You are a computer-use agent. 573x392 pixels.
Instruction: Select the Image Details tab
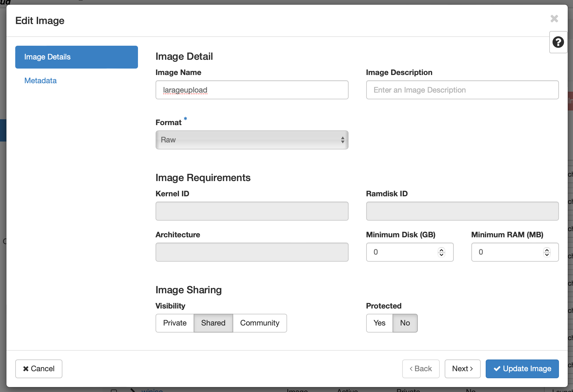coord(76,57)
